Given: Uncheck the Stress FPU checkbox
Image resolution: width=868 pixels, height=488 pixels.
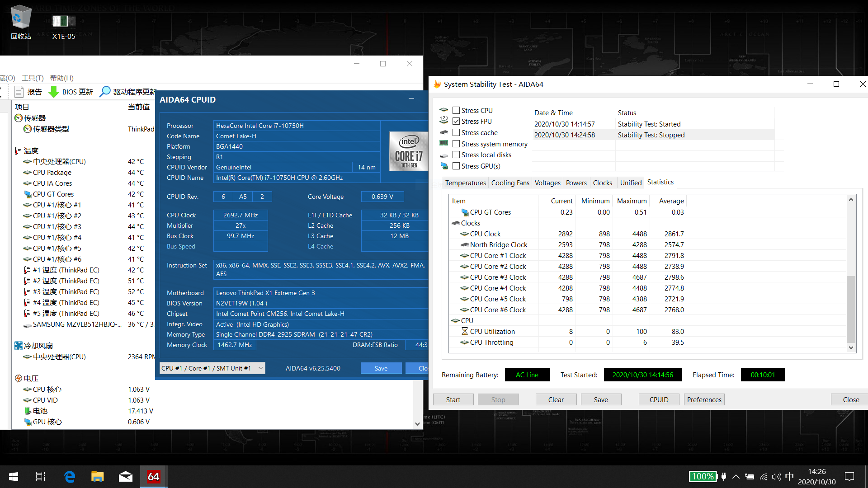Looking at the screenshot, I should point(456,121).
